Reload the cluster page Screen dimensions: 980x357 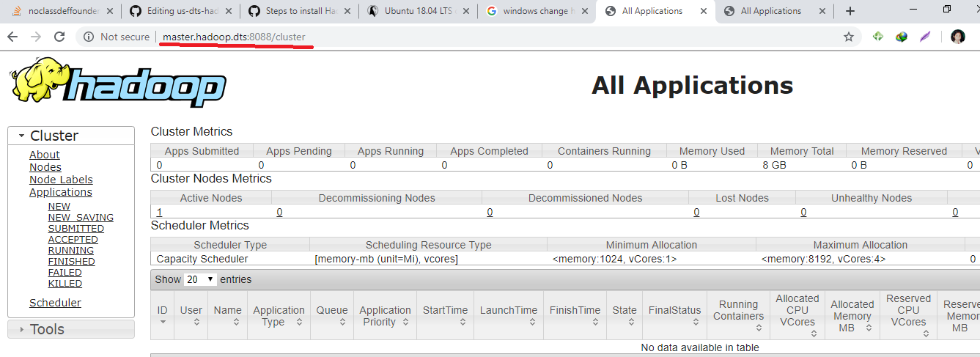click(60, 37)
